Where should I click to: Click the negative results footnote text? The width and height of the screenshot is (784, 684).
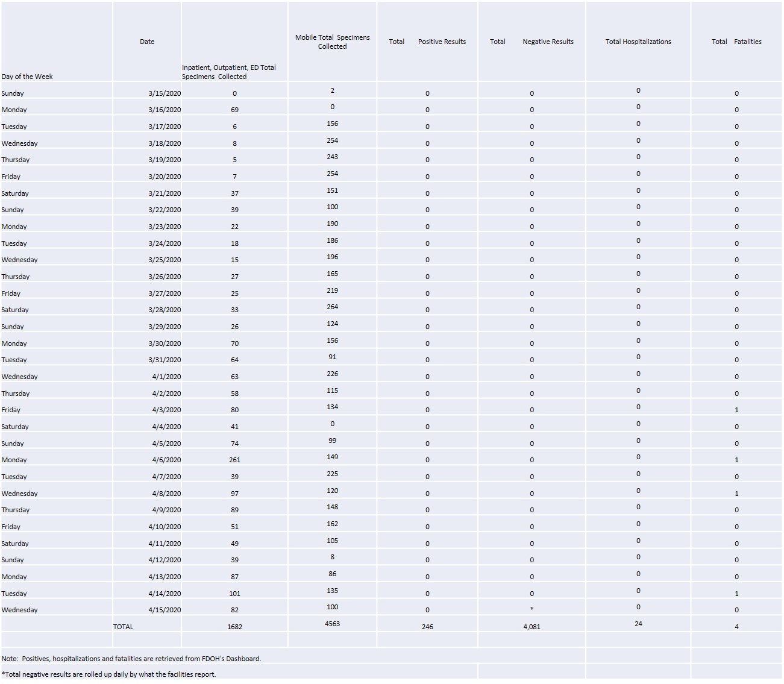coord(108,674)
